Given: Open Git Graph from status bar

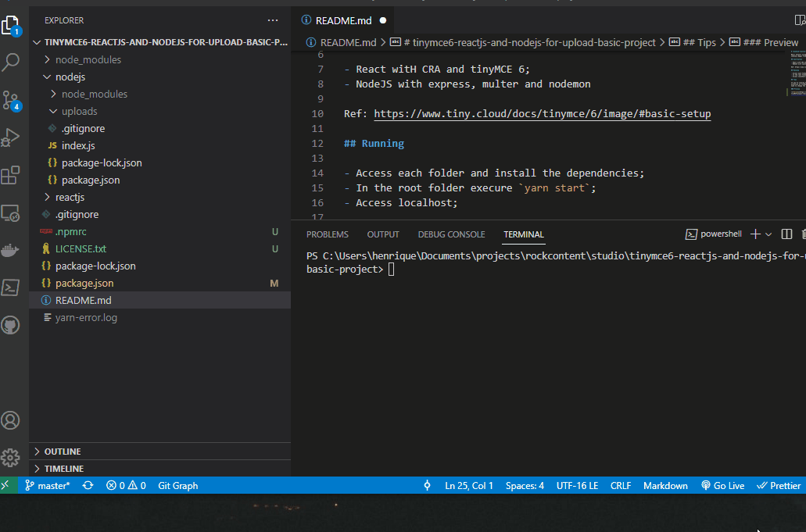Looking at the screenshot, I should (178, 485).
